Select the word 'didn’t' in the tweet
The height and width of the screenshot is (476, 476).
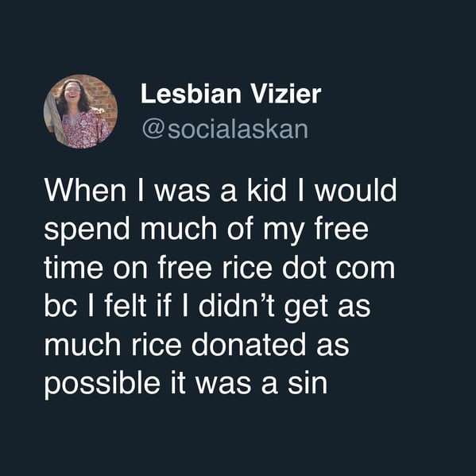point(237,305)
